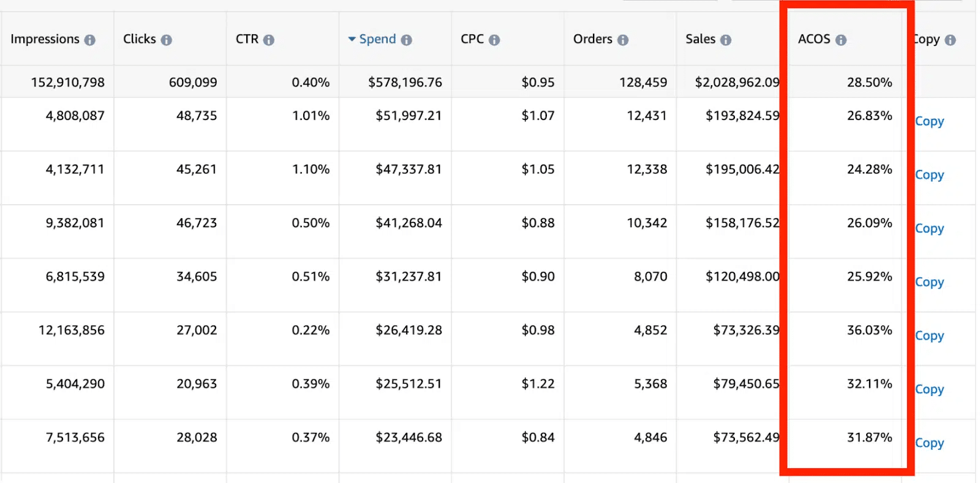
Task: Click Copy link in the 26.83% ACOS row
Action: coord(929,121)
